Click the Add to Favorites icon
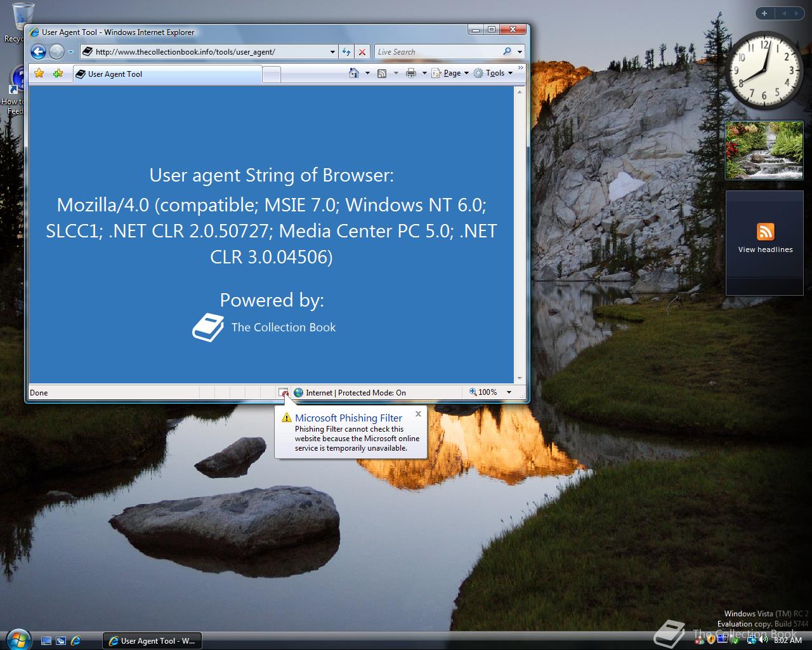This screenshot has width=812, height=650. [58, 74]
